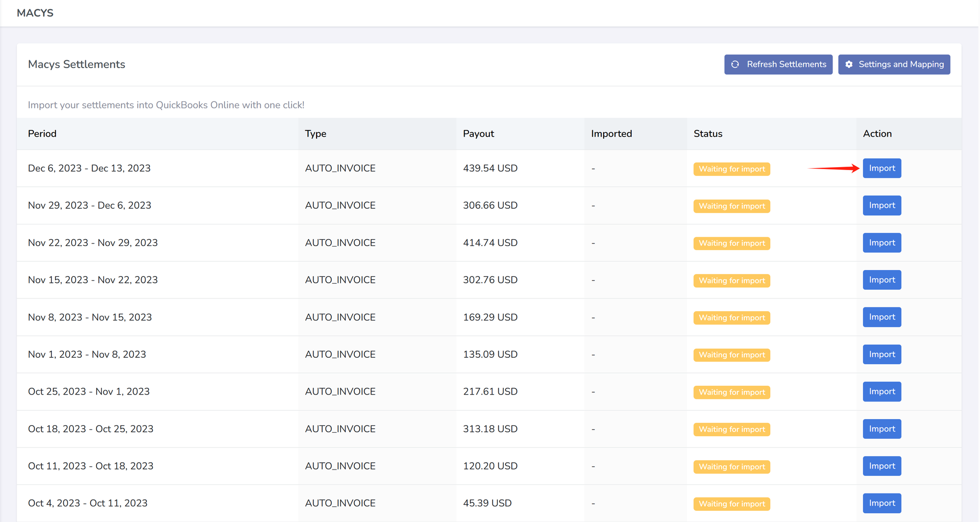980x522 pixels.
Task: Click the 302.76 USD payout value
Action: (x=490, y=280)
